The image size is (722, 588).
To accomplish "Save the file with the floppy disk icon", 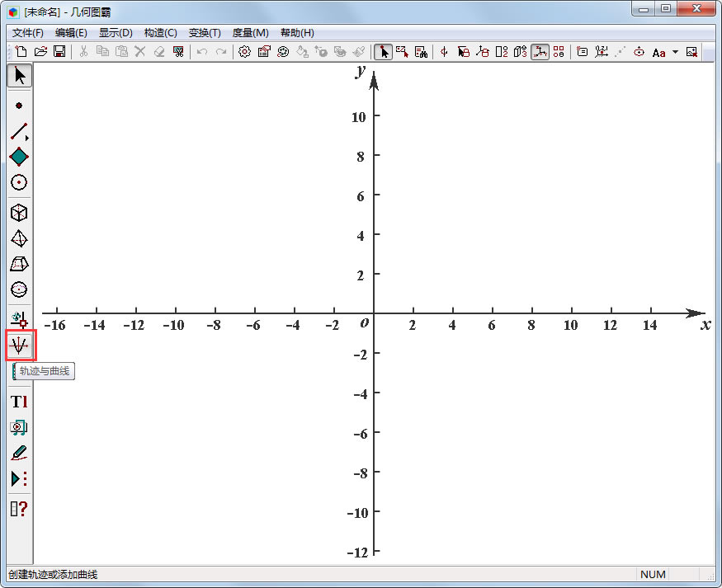I will 59,52.
